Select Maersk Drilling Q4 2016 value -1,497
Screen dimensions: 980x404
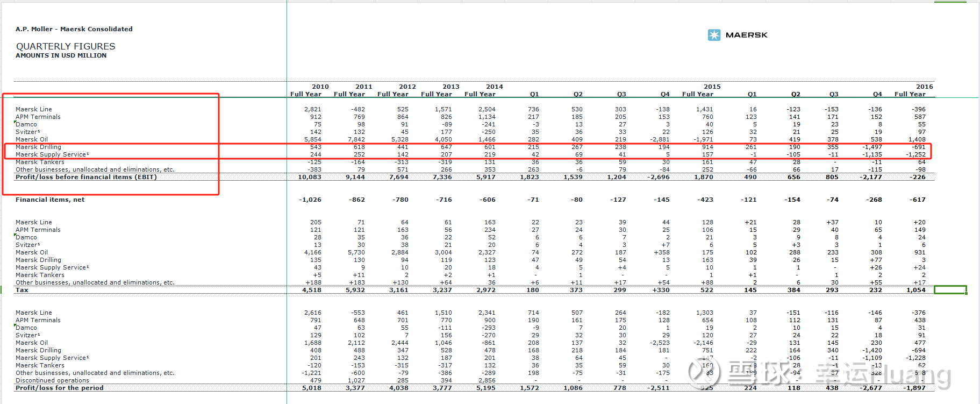click(x=871, y=147)
